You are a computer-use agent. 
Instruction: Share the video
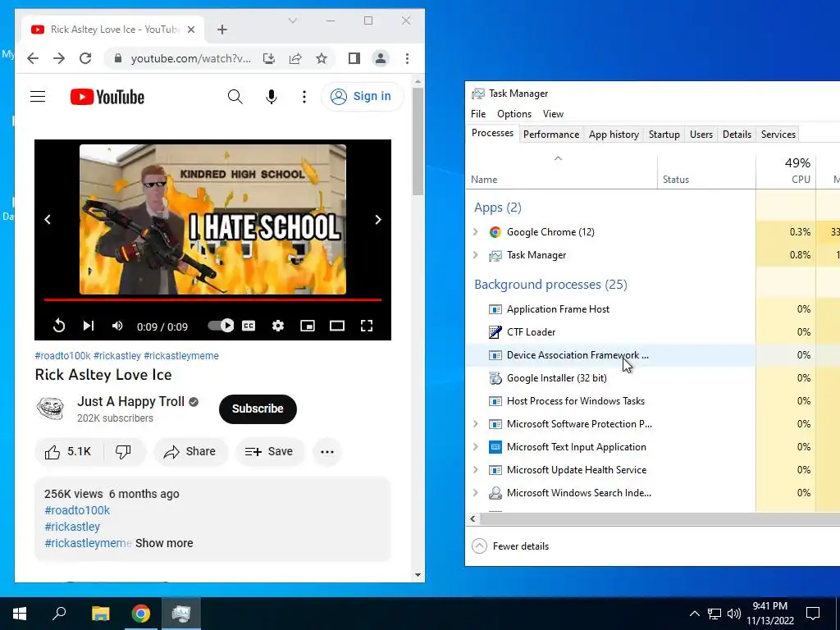tap(190, 452)
